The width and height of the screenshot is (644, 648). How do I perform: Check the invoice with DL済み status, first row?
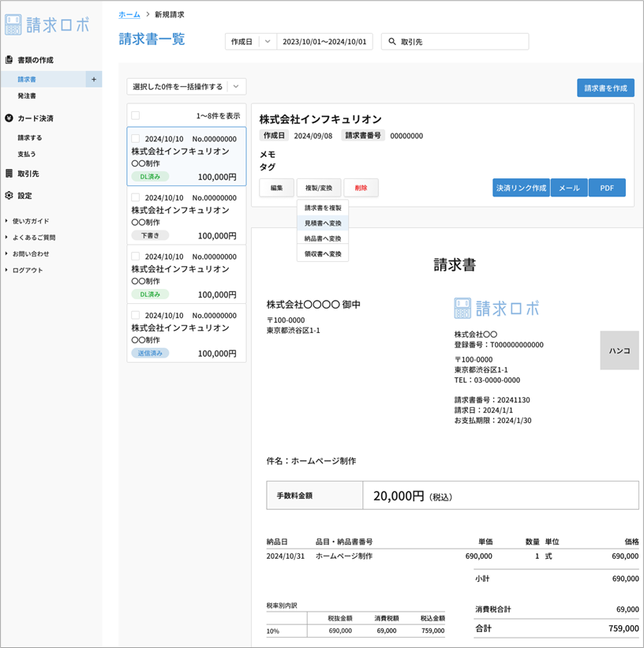coord(135,138)
